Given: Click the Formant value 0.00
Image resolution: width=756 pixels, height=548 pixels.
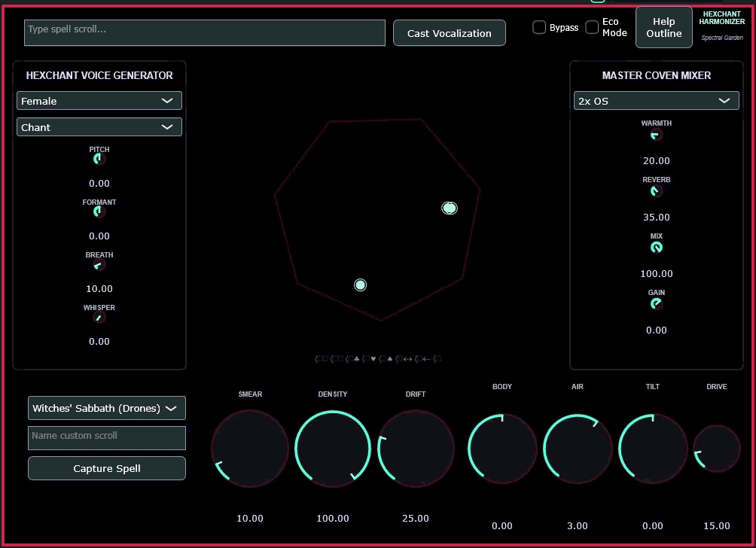Looking at the screenshot, I should tap(99, 236).
